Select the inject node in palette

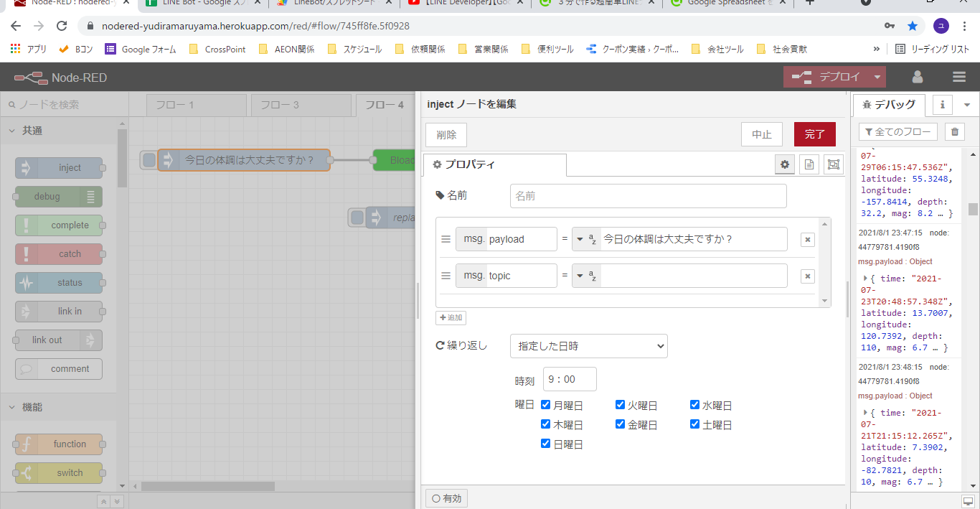(59, 168)
